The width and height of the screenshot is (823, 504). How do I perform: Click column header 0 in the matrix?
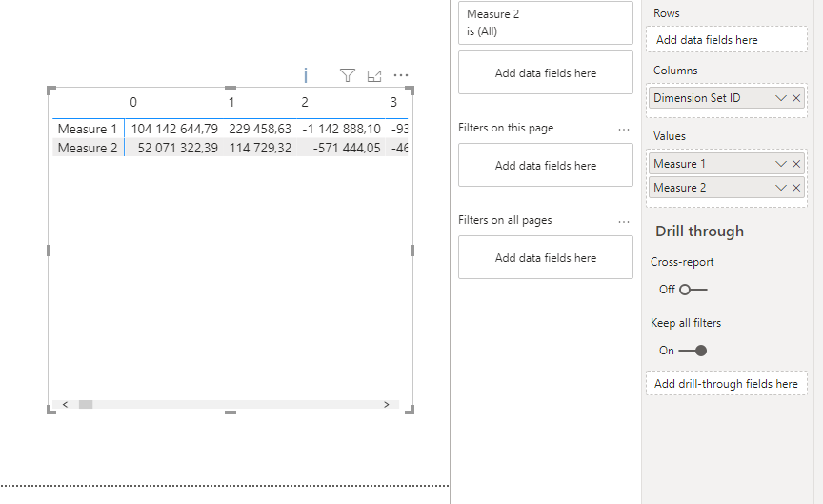(133, 102)
